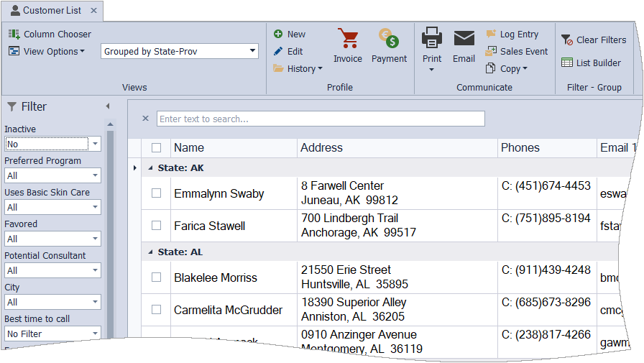Collapse the State: AK group
This screenshot has width=644, height=363.
click(151, 167)
